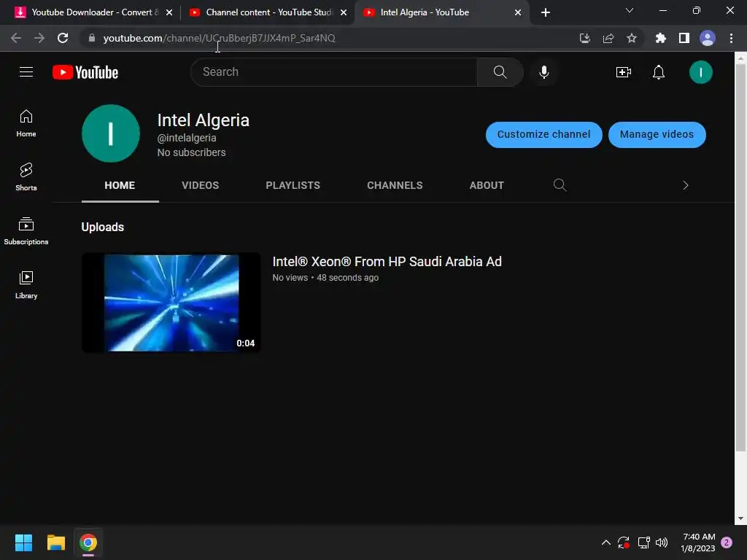Click the page vertical scrollbar
The height and width of the screenshot is (560, 747).
click(740, 257)
